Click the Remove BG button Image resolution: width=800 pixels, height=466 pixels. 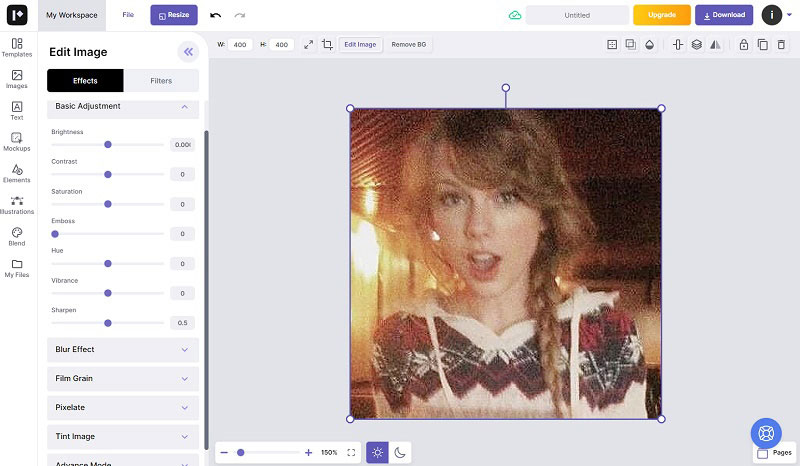[x=409, y=44]
